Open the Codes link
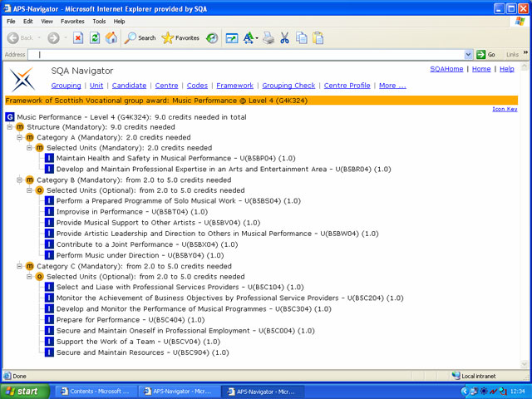532x399 pixels. click(x=197, y=86)
